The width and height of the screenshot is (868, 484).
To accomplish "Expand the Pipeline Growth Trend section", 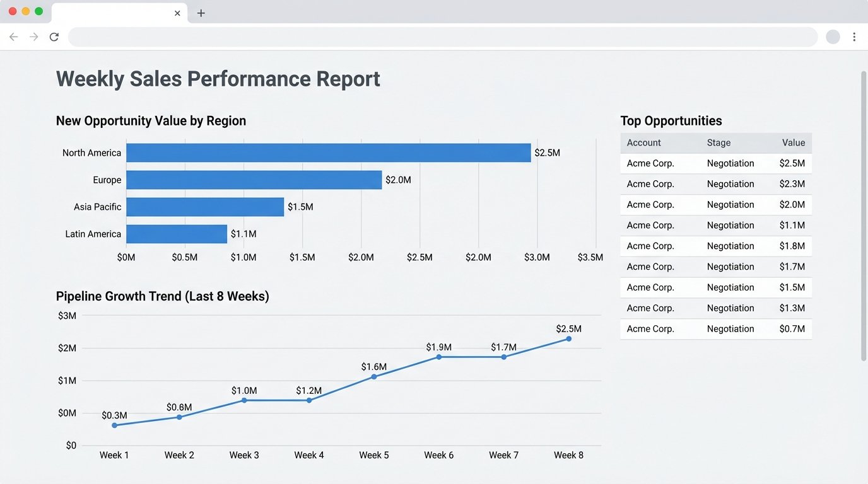I will click(x=162, y=296).
